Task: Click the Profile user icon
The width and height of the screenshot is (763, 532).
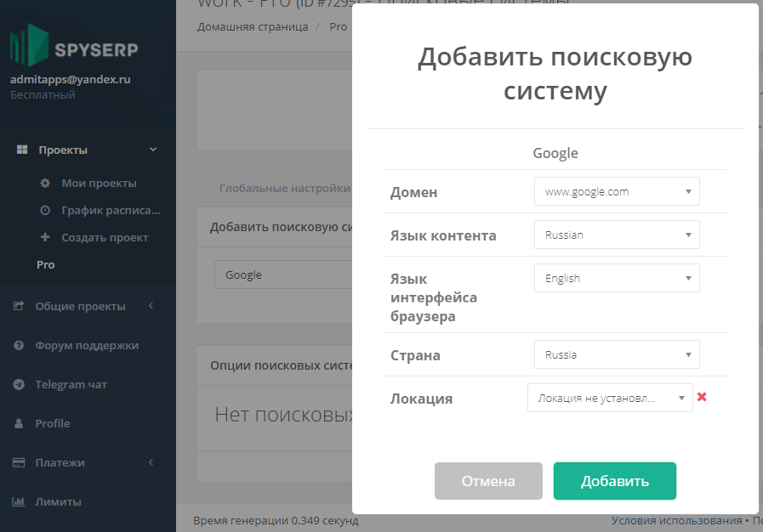Action: [18, 423]
